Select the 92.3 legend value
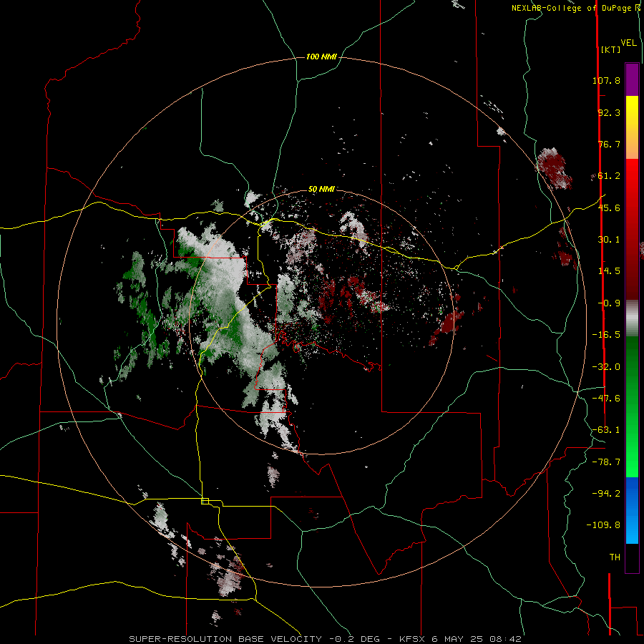Viewport: 644px width, 644px height. [x=609, y=112]
